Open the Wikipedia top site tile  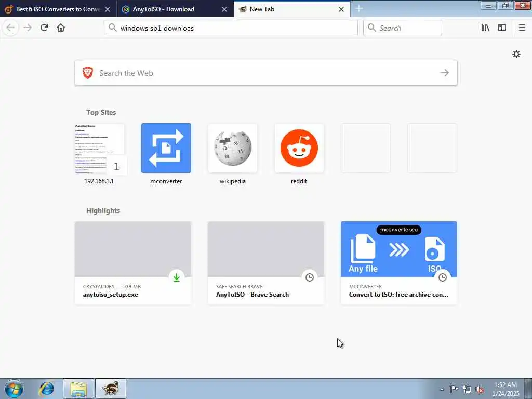(233, 148)
